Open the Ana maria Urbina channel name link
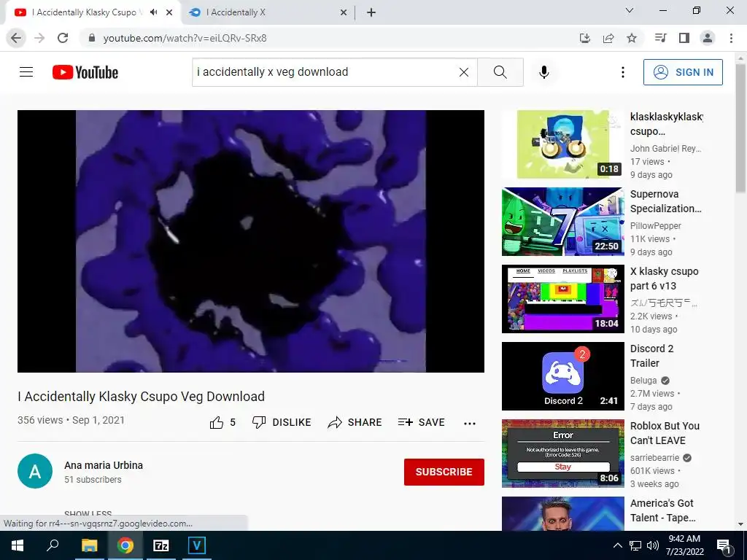 pyautogui.click(x=104, y=465)
